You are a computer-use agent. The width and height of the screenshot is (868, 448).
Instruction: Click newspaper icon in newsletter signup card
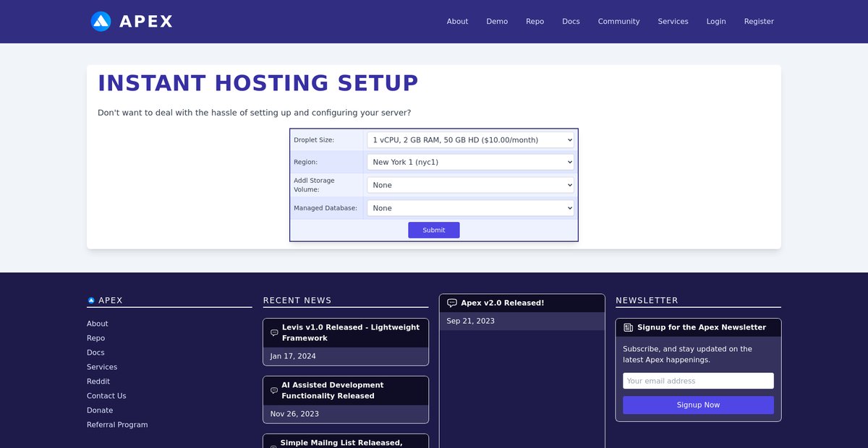tap(628, 327)
